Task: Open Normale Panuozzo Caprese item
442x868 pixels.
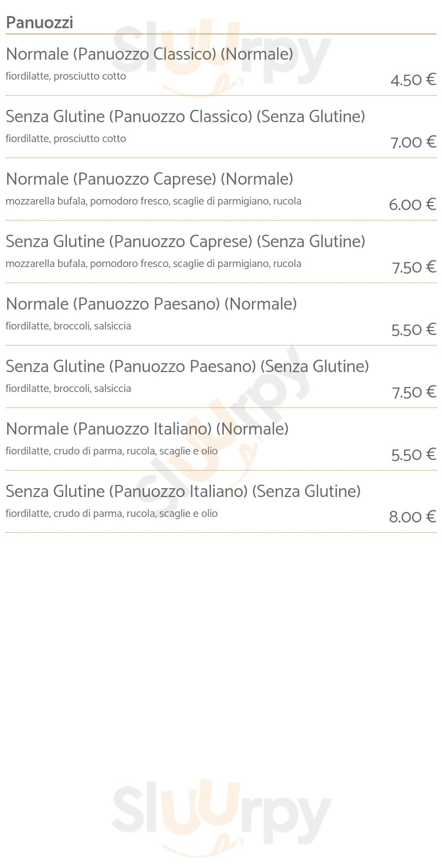Action: tap(149, 179)
